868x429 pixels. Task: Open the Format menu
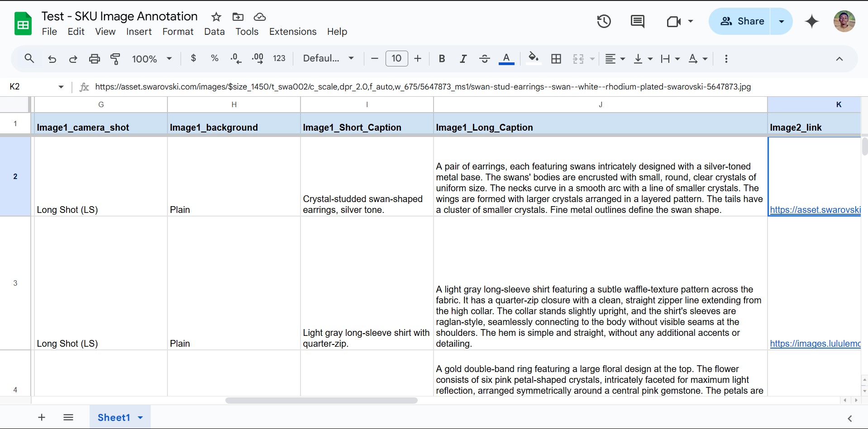tap(178, 32)
